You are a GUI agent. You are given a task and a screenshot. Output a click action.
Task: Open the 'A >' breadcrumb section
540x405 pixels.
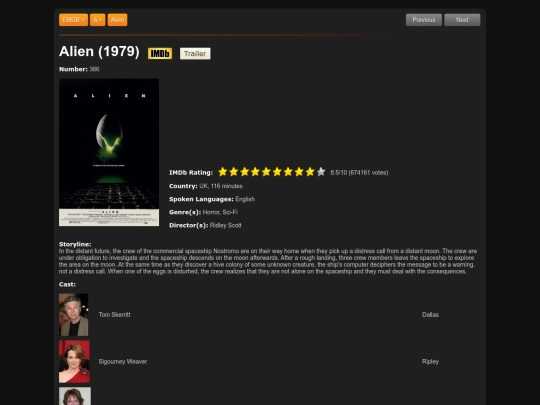pos(97,20)
